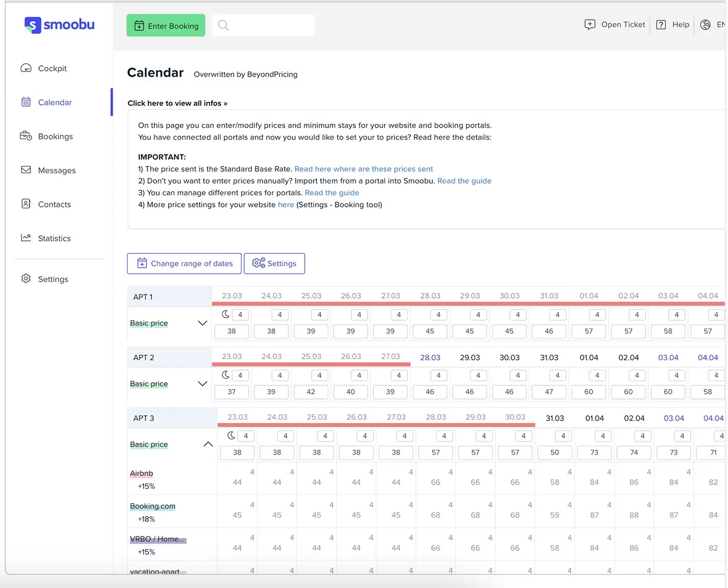Viewport: 728px width, 588px height.
Task: Open the sidebar Settings gear icon
Action: tap(26, 279)
